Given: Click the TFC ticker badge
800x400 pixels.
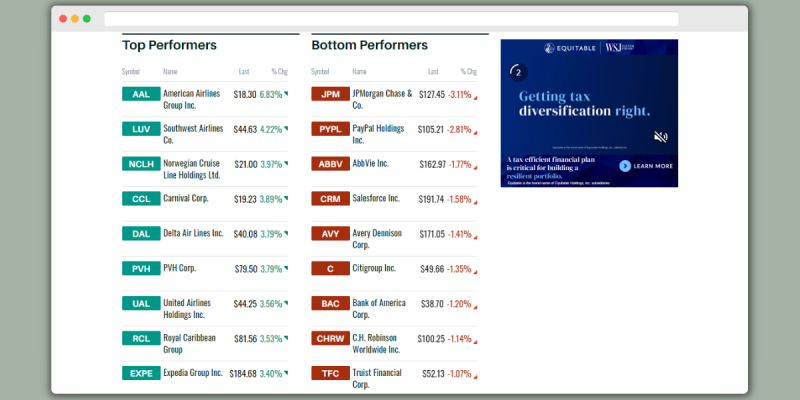Looking at the screenshot, I should [331, 373].
